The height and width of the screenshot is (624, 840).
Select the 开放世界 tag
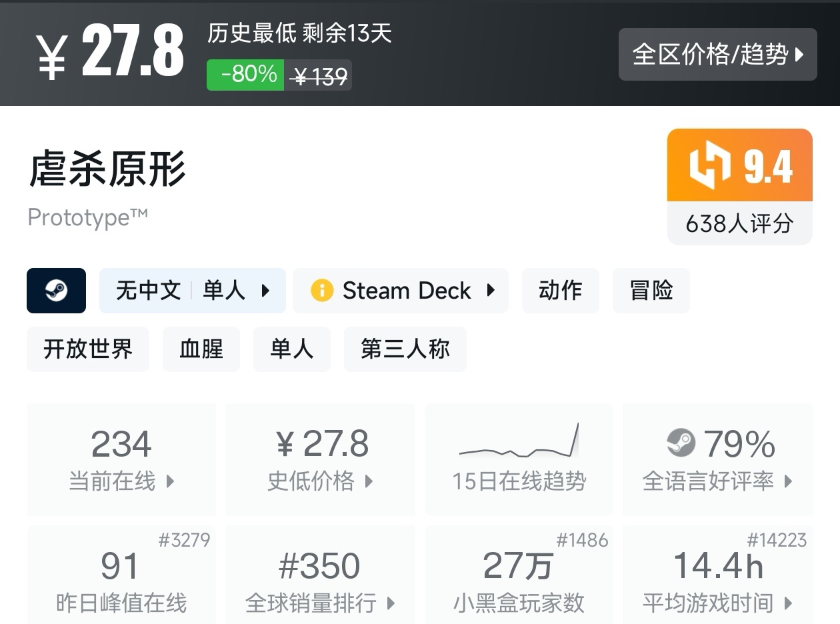[88, 349]
